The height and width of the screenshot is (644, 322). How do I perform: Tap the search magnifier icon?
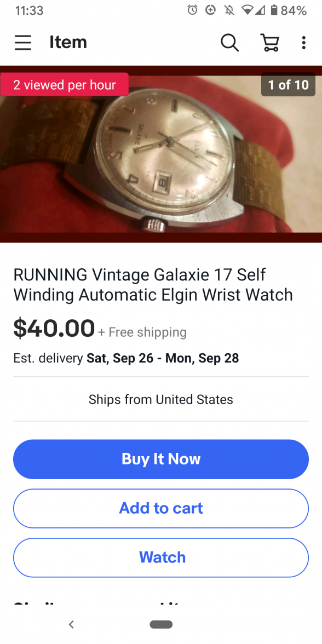point(229,42)
